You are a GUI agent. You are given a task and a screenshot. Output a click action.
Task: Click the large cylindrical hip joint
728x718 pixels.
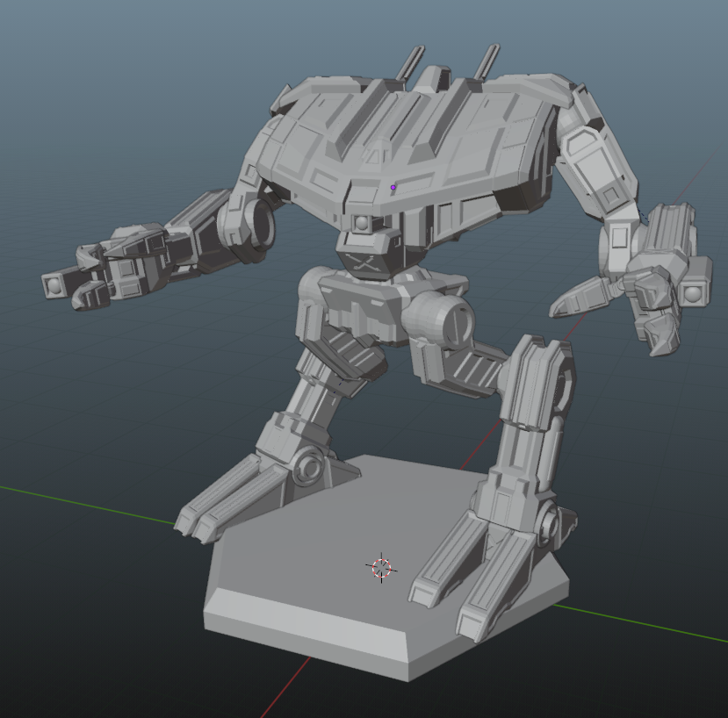[x=439, y=320]
